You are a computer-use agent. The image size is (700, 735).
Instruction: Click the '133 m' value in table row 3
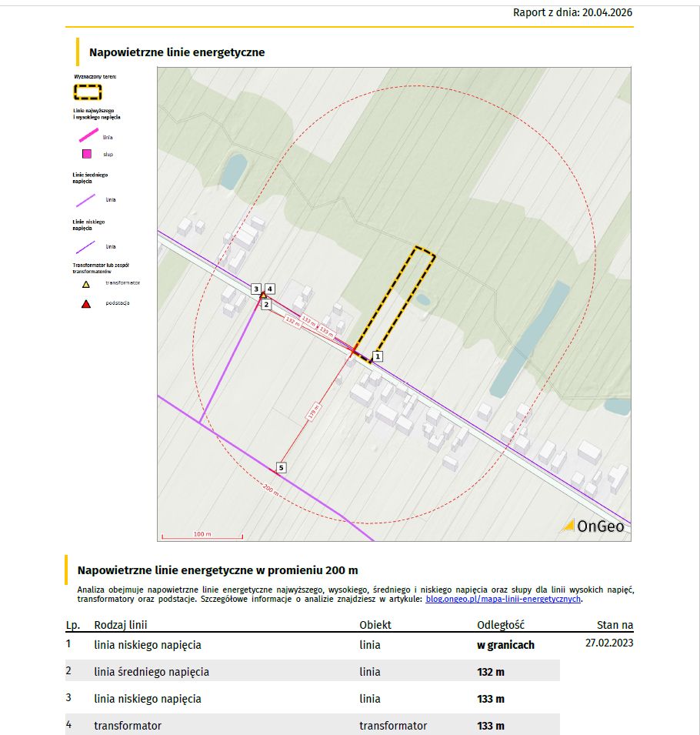(491, 699)
